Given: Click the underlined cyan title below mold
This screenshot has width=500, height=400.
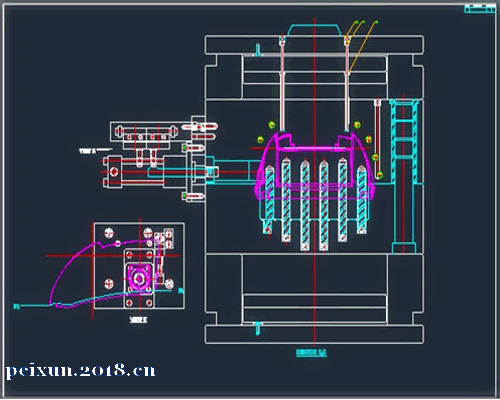Looking at the screenshot, I should pyautogui.click(x=311, y=353).
